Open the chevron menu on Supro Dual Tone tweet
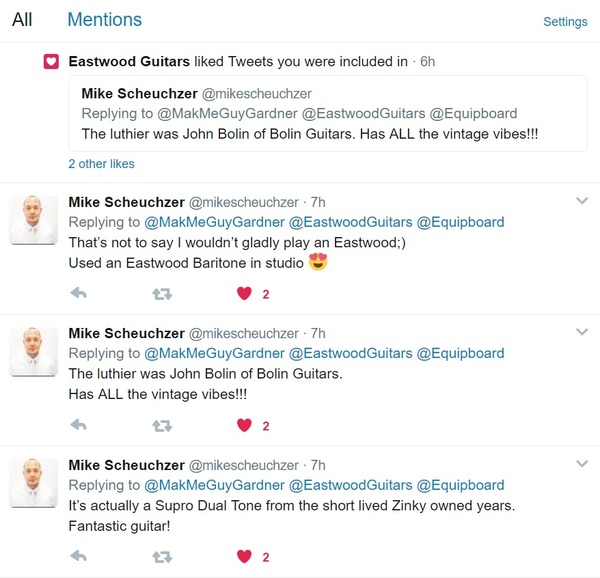Image resolution: width=600 pixels, height=578 pixels. tap(582, 464)
